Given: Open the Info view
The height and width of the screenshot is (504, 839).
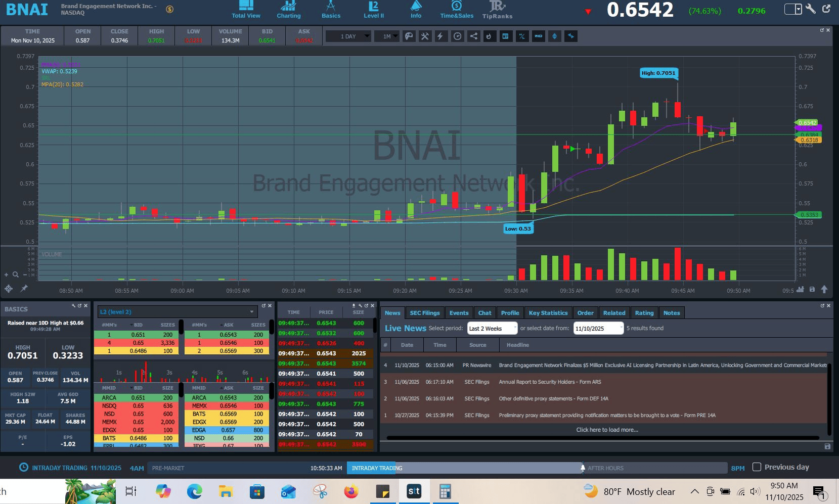Looking at the screenshot, I should tap(416, 10).
